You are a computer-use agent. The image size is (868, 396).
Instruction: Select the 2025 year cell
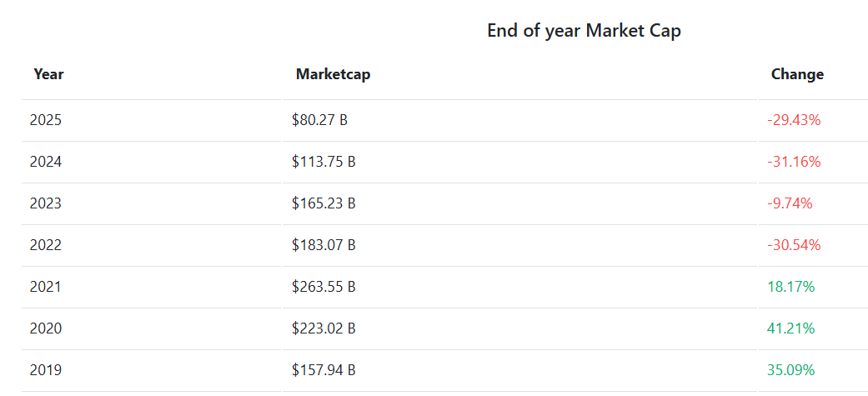46,120
